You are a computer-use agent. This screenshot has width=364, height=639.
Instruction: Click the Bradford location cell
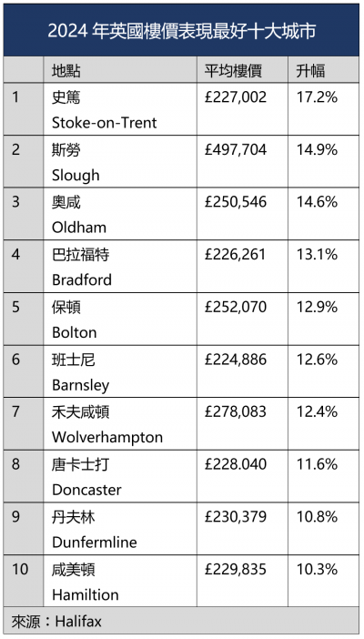click(x=120, y=267)
